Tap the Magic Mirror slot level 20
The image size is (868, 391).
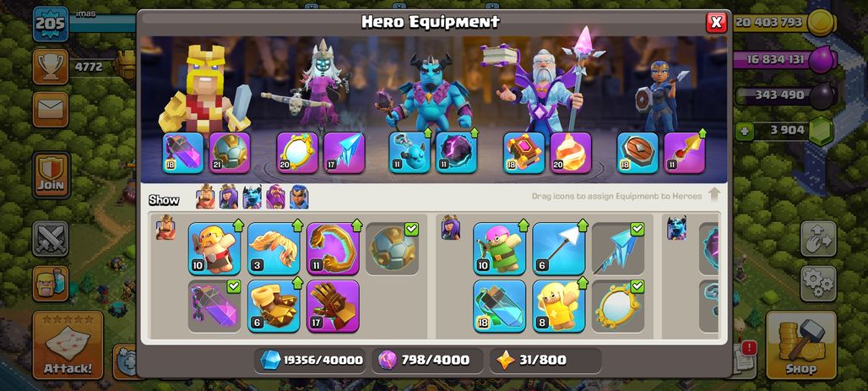click(x=297, y=152)
